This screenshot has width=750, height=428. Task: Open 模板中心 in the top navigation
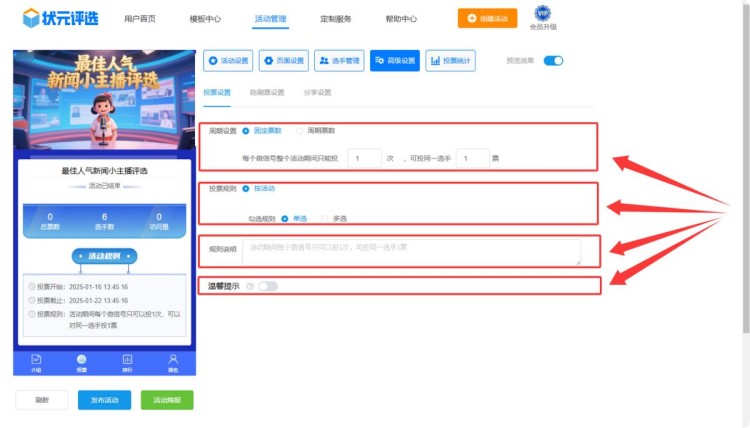point(205,18)
